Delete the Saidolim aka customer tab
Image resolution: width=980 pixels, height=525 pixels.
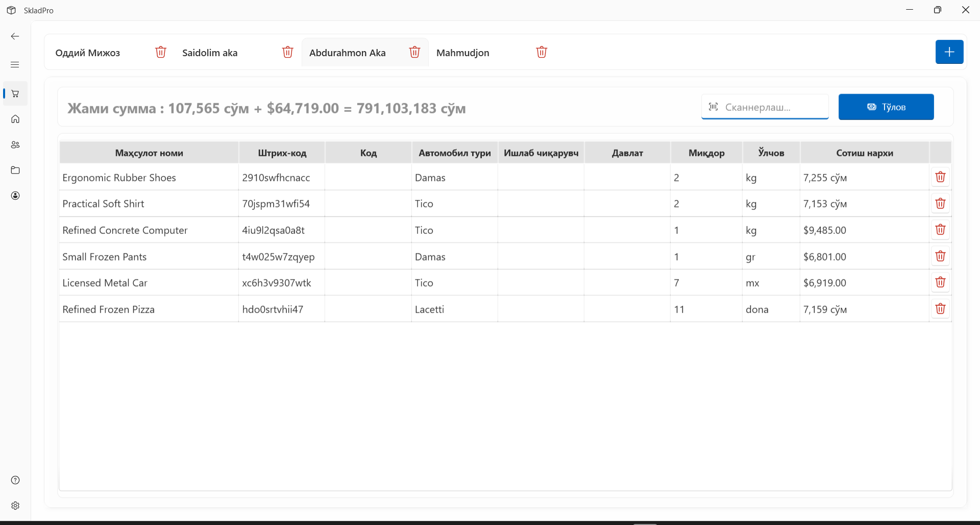288,52
